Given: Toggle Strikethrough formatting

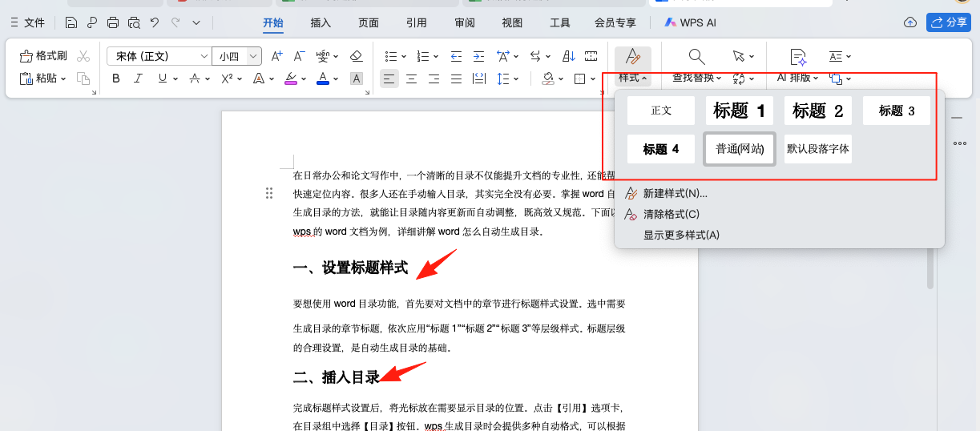Looking at the screenshot, I should [x=194, y=79].
